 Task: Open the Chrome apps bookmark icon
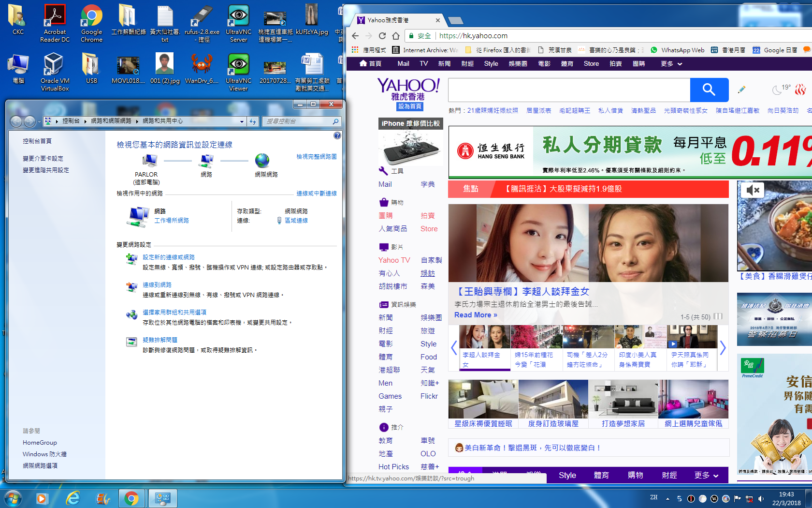coord(355,50)
